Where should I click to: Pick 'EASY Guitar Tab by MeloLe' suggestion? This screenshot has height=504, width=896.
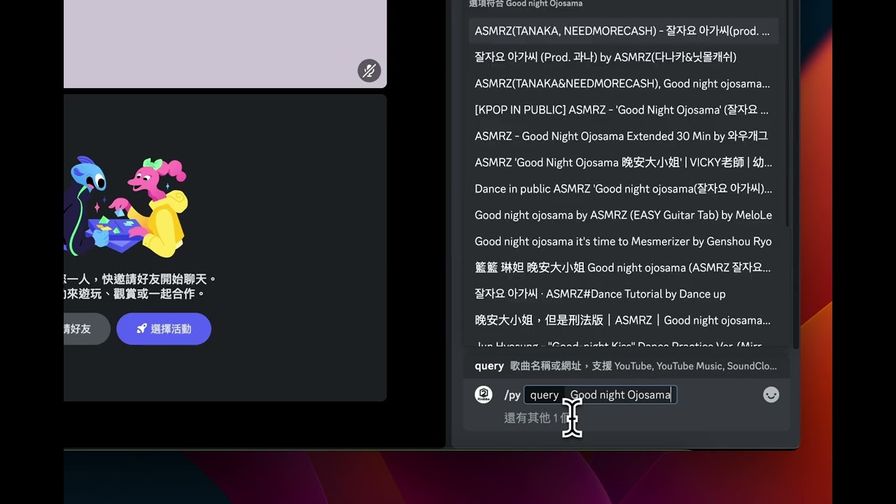(623, 215)
